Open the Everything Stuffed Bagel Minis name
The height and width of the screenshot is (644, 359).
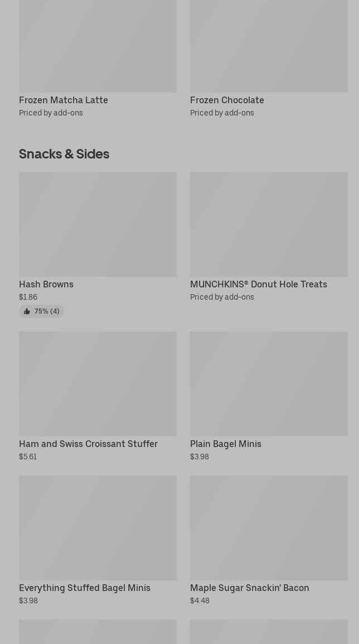(85, 588)
